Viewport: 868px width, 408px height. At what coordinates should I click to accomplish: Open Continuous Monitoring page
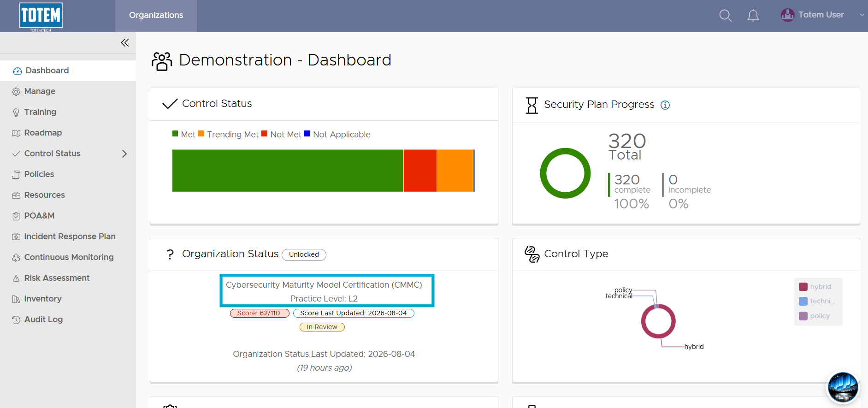tap(68, 257)
